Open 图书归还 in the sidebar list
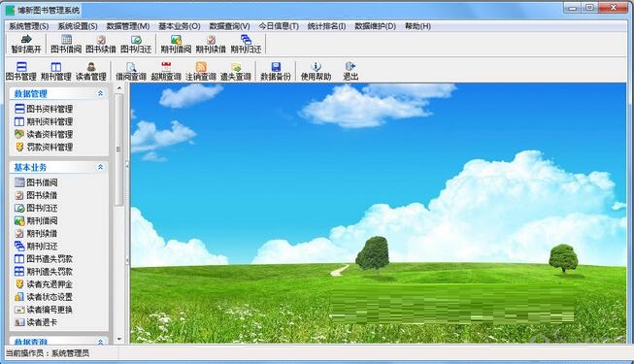The width and height of the screenshot is (634, 364). [36, 208]
